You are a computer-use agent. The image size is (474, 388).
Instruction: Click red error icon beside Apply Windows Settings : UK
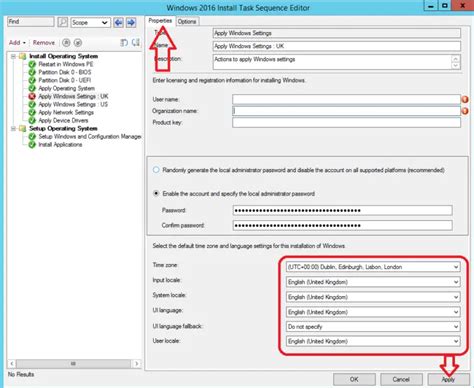tap(32, 96)
